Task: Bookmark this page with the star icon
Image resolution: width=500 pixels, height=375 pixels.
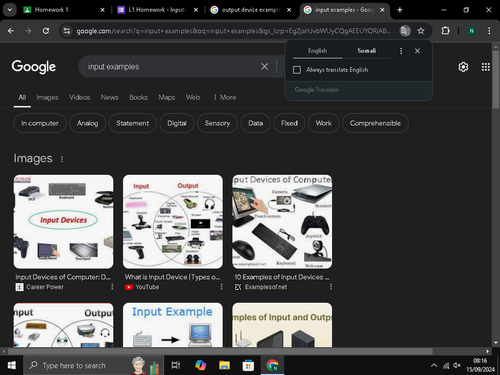Action: [421, 31]
